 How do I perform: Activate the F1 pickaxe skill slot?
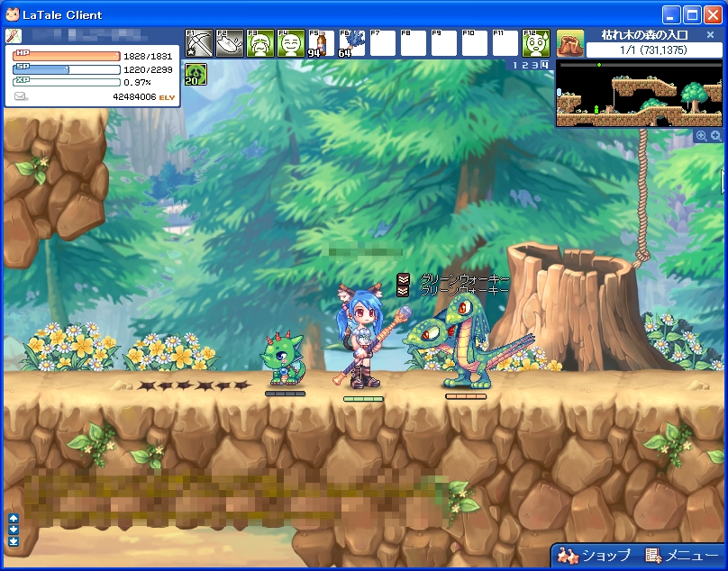click(x=198, y=43)
